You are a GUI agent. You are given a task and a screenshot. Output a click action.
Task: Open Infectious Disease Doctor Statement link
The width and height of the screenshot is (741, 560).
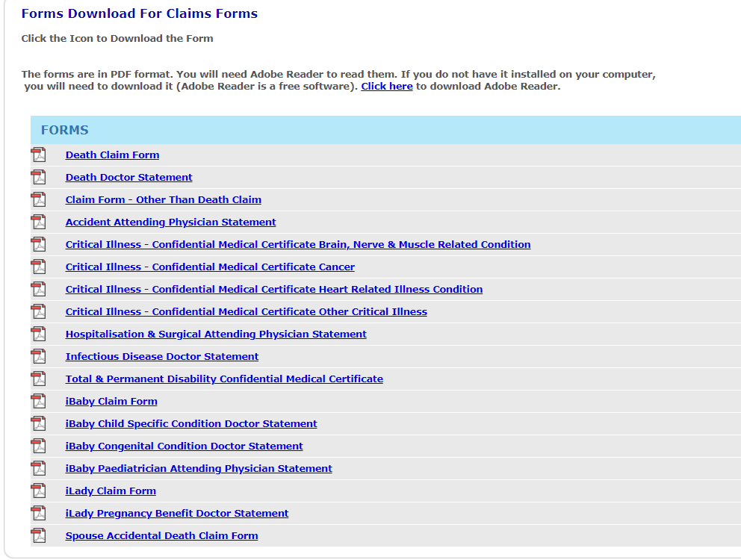[162, 356]
